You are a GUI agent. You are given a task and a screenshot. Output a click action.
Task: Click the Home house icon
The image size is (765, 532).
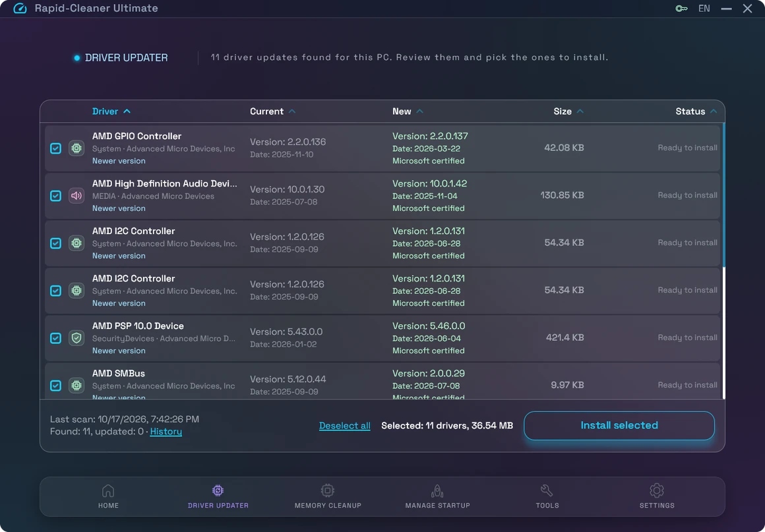pyautogui.click(x=108, y=490)
